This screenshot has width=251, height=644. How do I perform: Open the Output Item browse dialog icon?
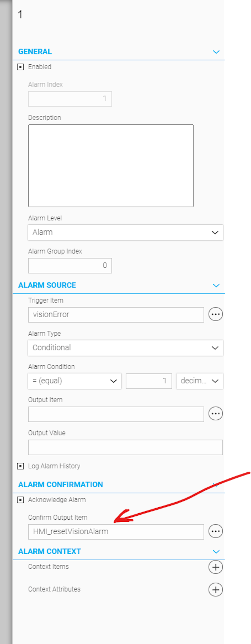pyautogui.click(x=215, y=413)
